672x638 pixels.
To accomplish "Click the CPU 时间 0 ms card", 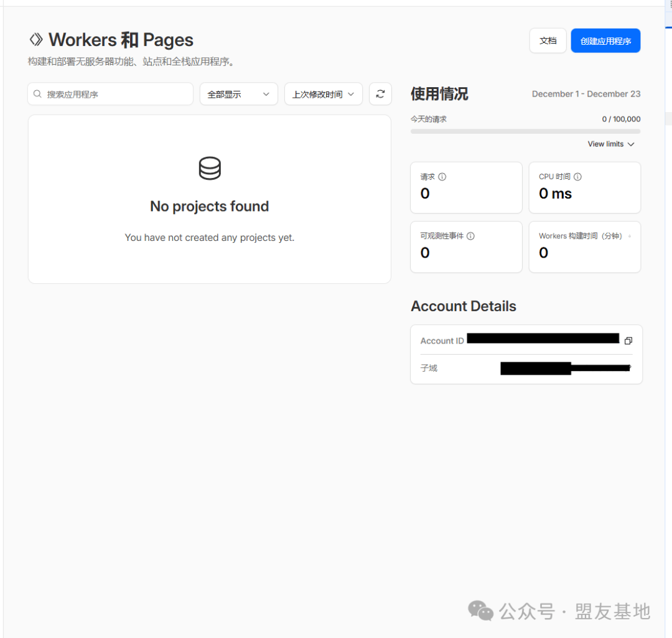I will pyautogui.click(x=584, y=187).
